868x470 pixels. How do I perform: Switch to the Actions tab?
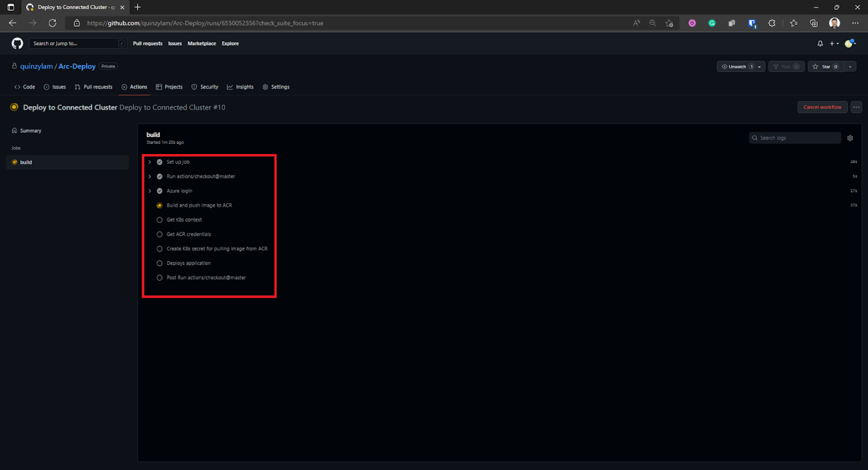coord(134,87)
